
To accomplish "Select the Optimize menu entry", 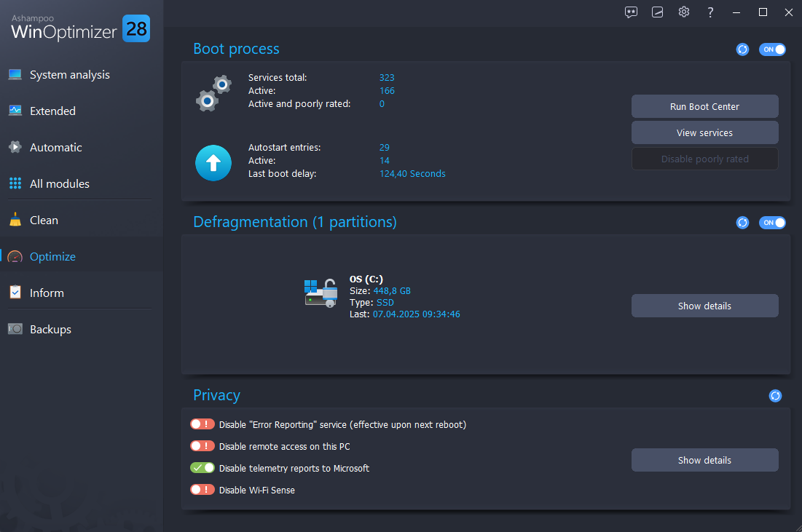I will (52, 256).
